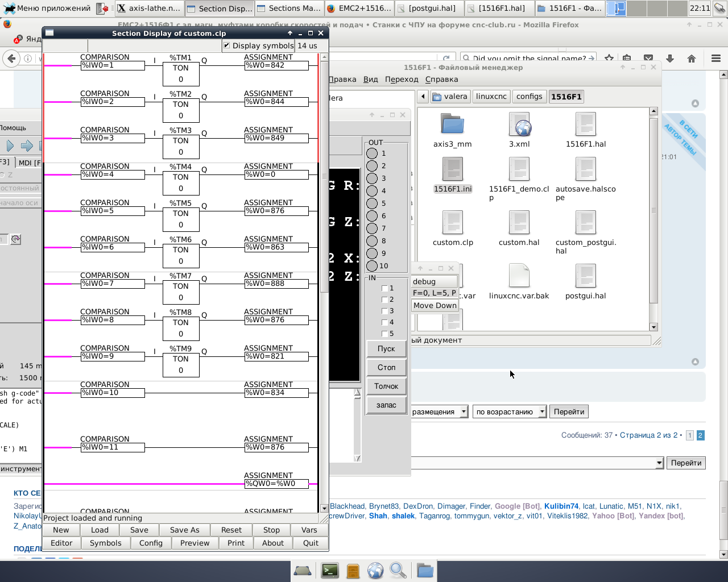This screenshot has height=582, width=728.
Task: Switch to [postgui.hal] taskbar window
Action: [429, 8]
